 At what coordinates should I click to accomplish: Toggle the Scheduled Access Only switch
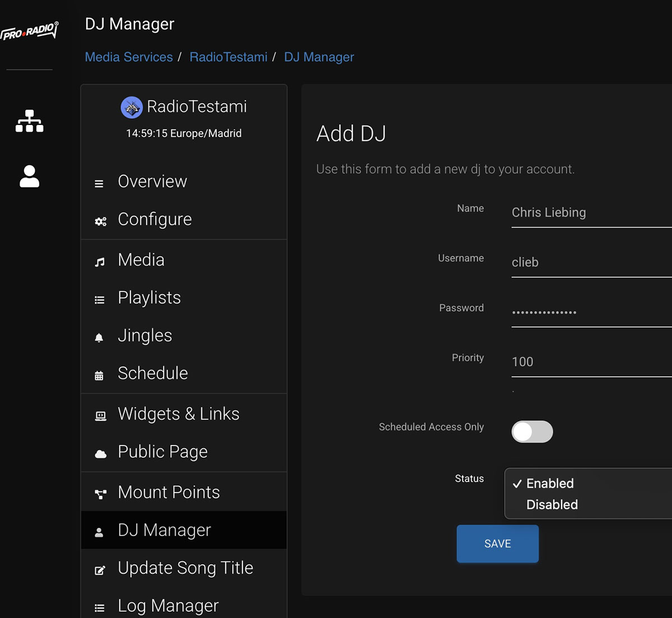(x=532, y=431)
